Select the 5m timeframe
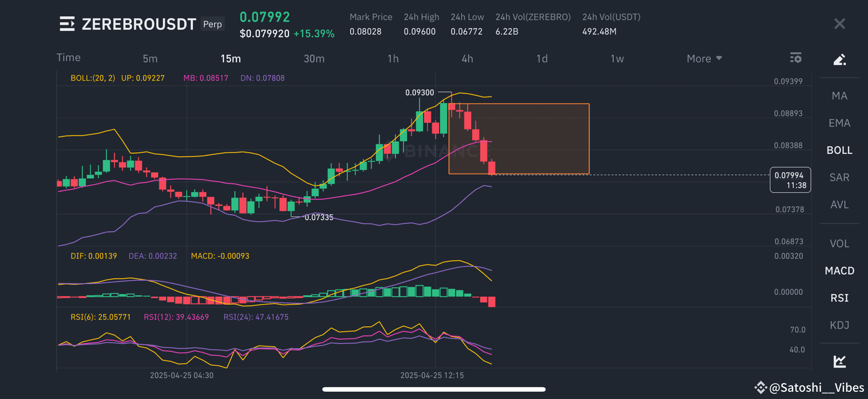Image resolution: width=868 pixels, height=399 pixels. [x=150, y=59]
